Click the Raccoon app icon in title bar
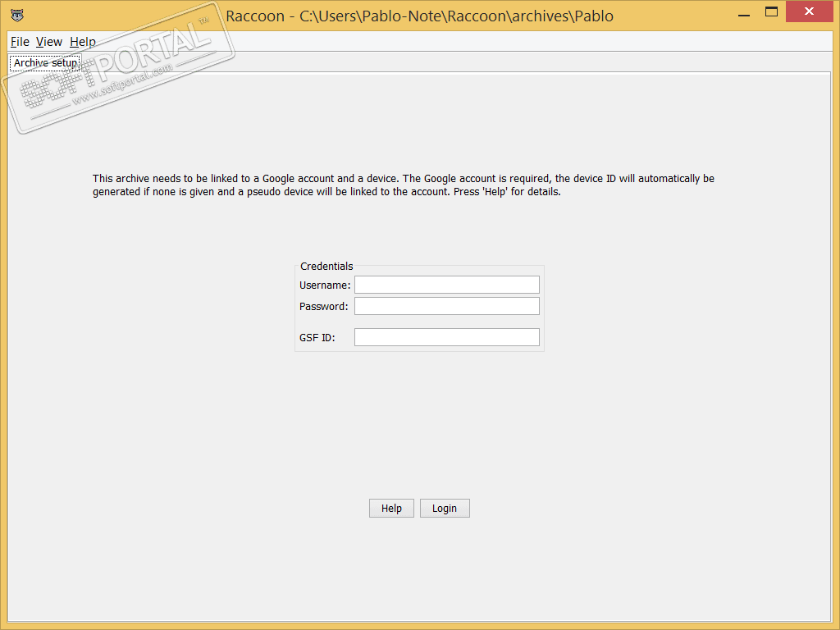 (x=18, y=15)
